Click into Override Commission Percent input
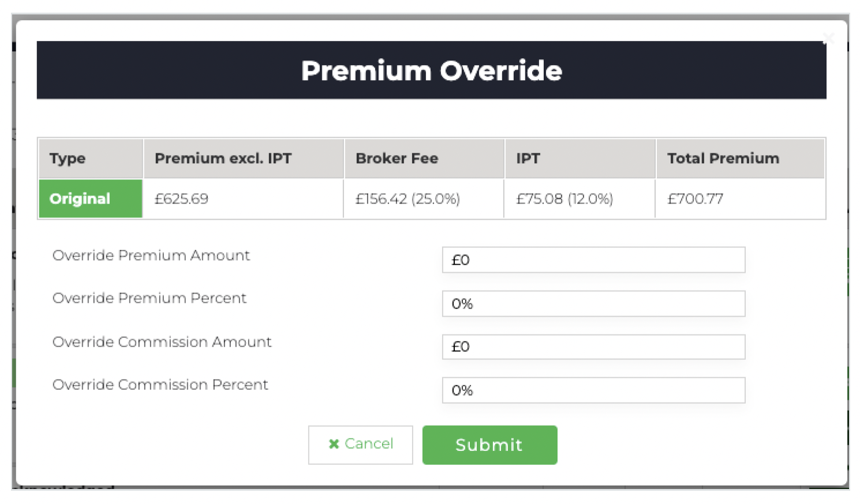The height and width of the screenshot is (504, 860). click(x=593, y=390)
